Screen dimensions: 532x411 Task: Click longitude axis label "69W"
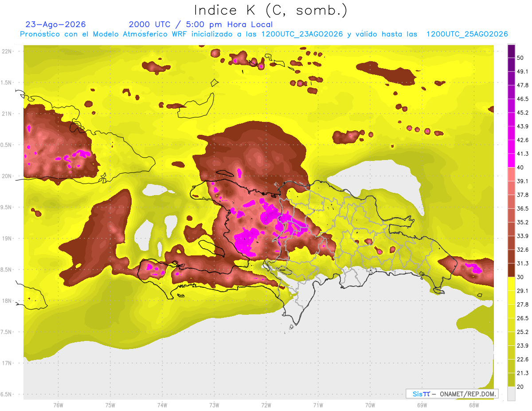coord(422,405)
